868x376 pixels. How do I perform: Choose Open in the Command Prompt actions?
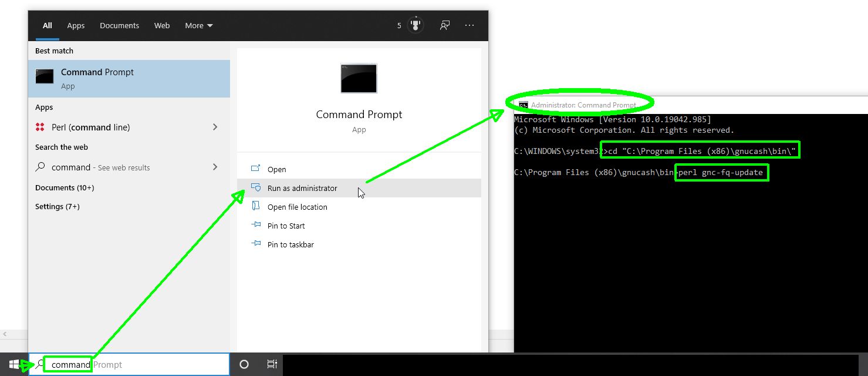click(359, 169)
